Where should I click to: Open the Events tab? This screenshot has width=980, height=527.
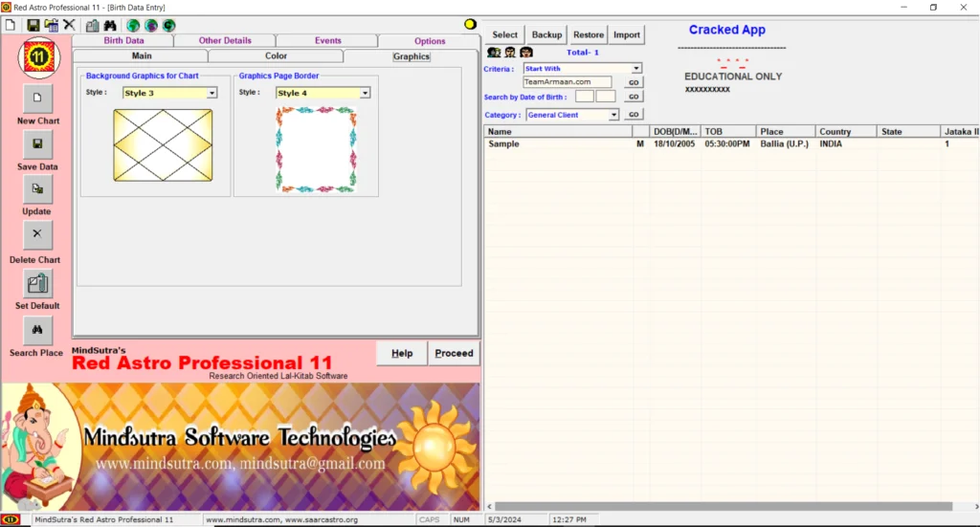click(x=327, y=40)
